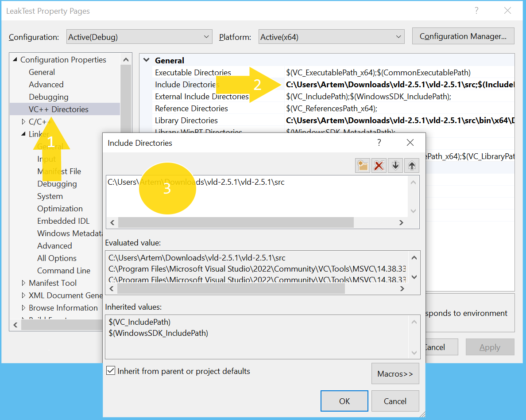Viewport: 526px width, 420px height.
Task: Collapse the General section in the property grid
Action: tap(147, 60)
